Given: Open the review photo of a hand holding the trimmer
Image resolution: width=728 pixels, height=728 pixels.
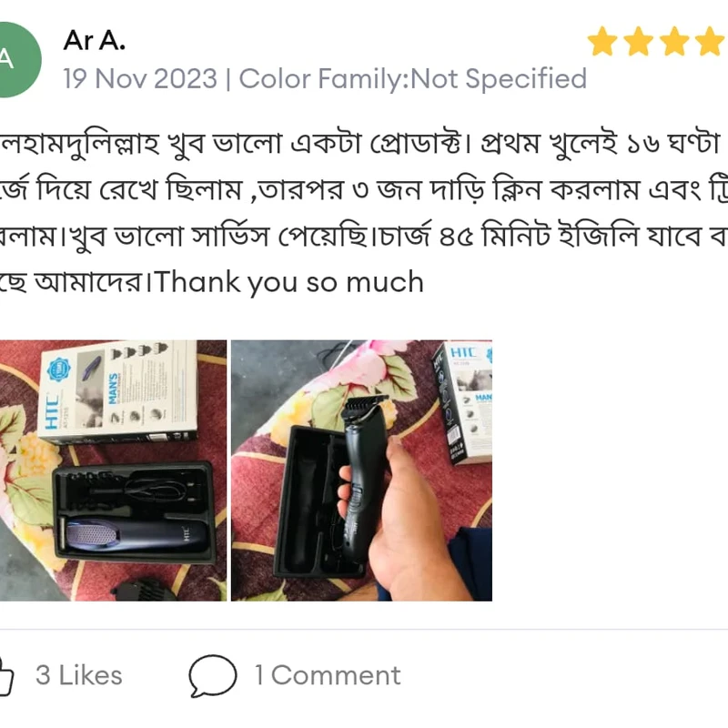Looking at the screenshot, I should (361, 470).
